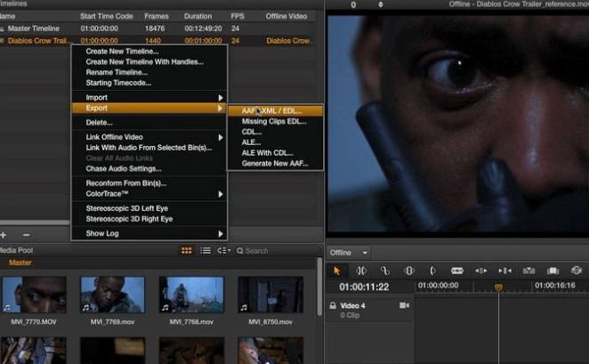The height and width of the screenshot is (364, 589).
Task: Toggle Video 4 track video enable icon
Action: 404,305
